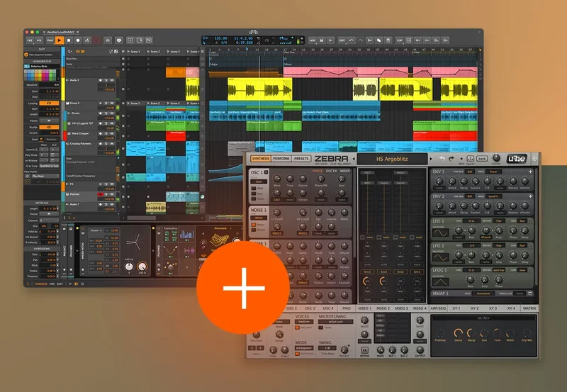
Task: Click the FILE menu button in Bitwig
Action: coord(30,40)
